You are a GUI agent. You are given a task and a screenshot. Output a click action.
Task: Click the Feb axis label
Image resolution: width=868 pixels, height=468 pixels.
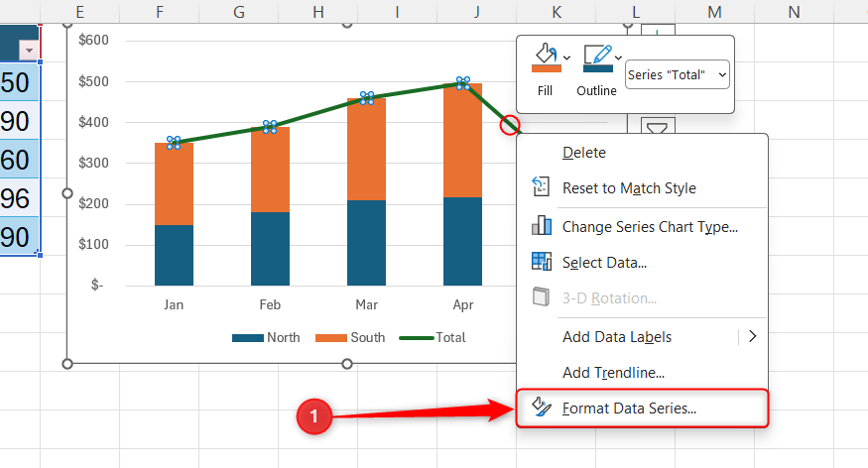click(x=270, y=304)
